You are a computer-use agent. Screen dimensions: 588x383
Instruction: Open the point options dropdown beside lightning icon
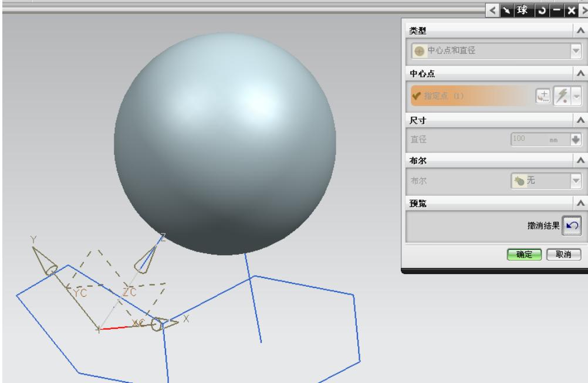pos(576,96)
